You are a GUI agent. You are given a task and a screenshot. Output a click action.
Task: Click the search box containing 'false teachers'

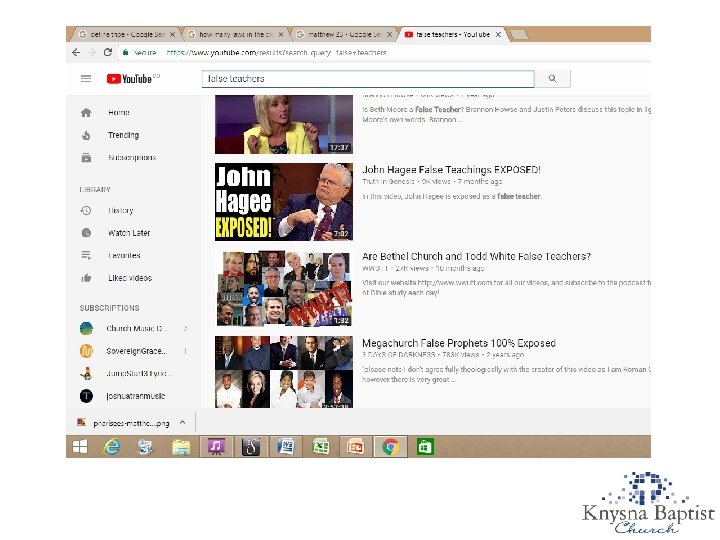point(368,79)
